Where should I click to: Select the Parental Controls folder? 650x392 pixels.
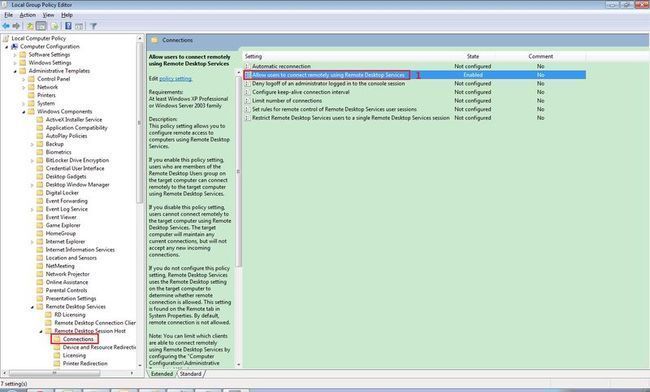pyautogui.click(x=66, y=290)
